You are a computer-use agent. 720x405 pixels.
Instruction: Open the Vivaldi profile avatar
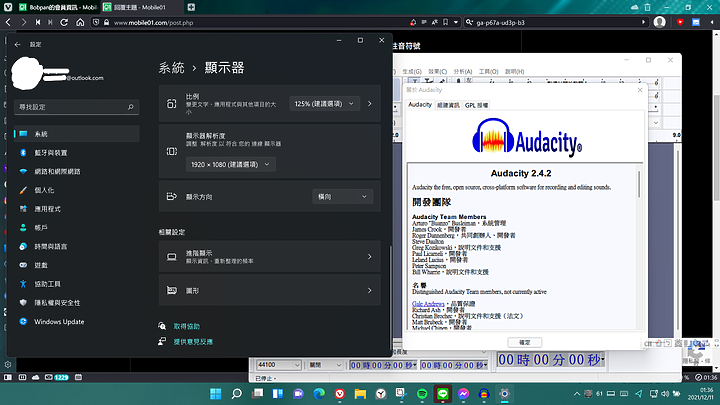(x=659, y=22)
